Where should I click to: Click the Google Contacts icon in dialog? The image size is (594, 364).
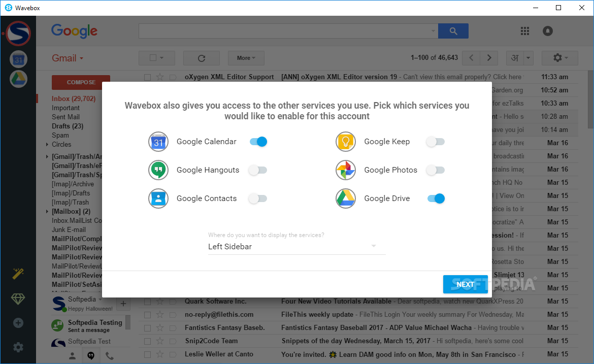pos(158,198)
